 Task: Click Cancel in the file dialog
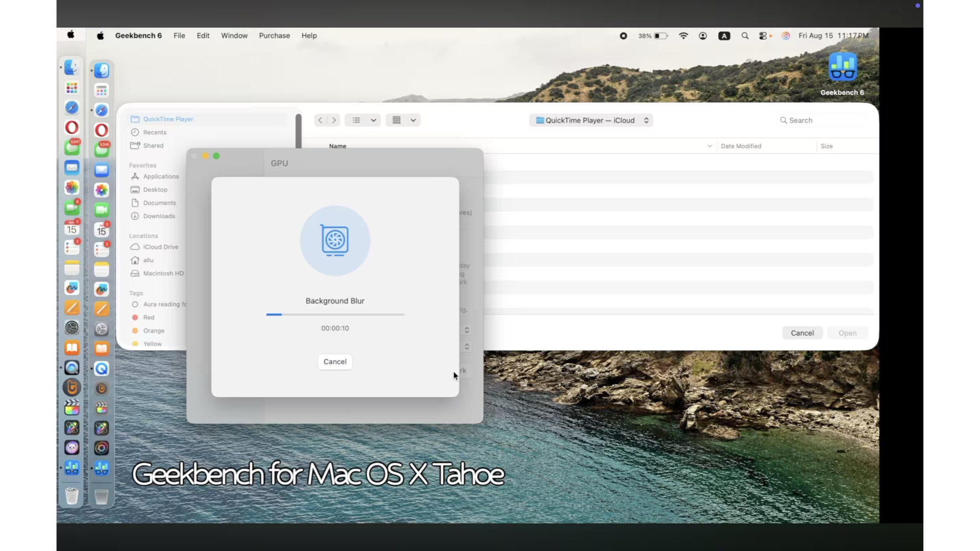tap(802, 333)
